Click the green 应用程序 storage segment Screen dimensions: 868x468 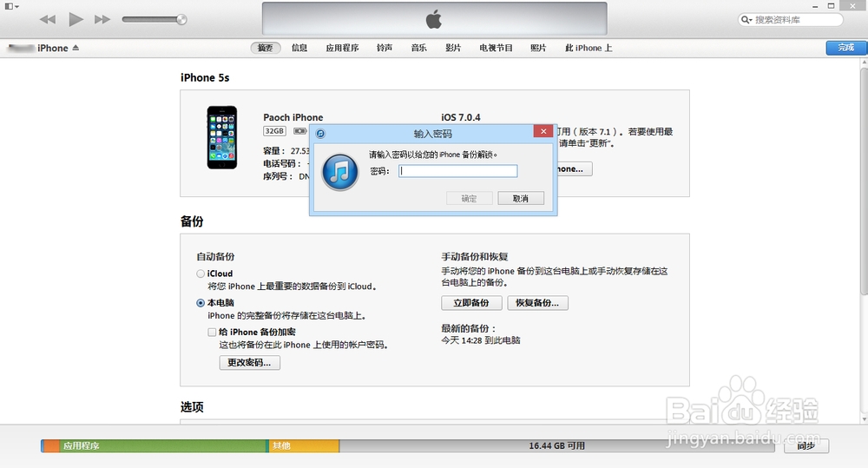pyautogui.click(x=163, y=445)
